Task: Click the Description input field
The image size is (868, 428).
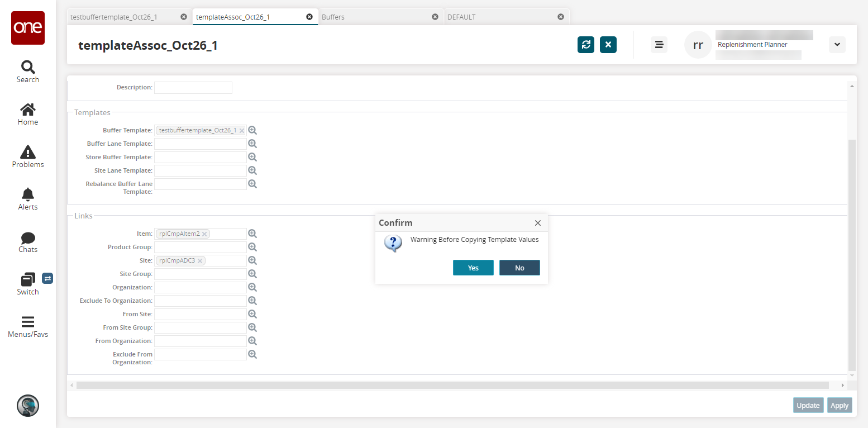Action: point(193,88)
